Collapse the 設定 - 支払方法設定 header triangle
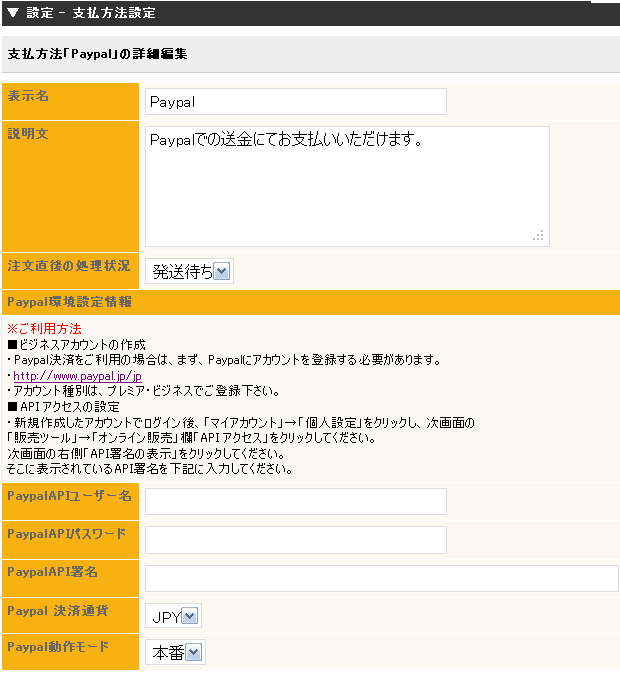Image resolution: width=620 pixels, height=695 pixels. click(x=13, y=13)
